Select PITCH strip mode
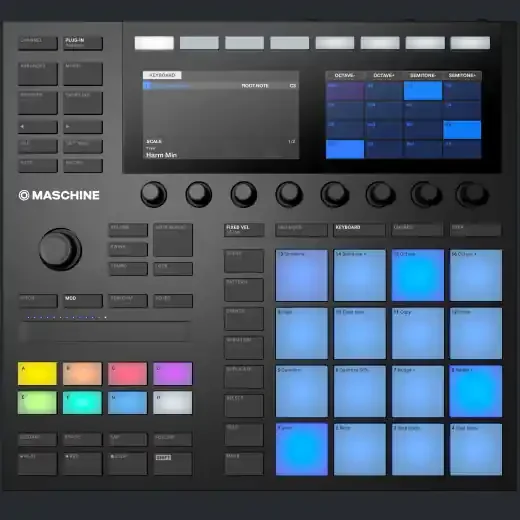The height and width of the screenshot is (520, 520). 38,301
